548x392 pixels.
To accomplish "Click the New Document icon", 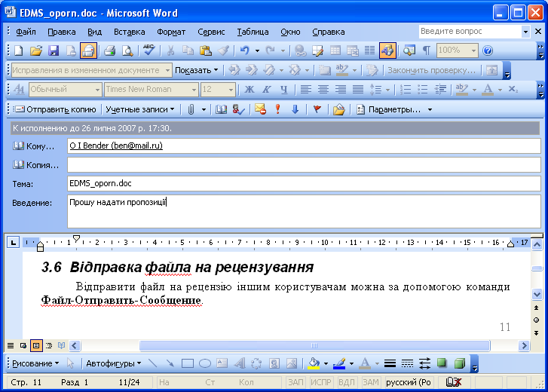I will click(19, 51).
